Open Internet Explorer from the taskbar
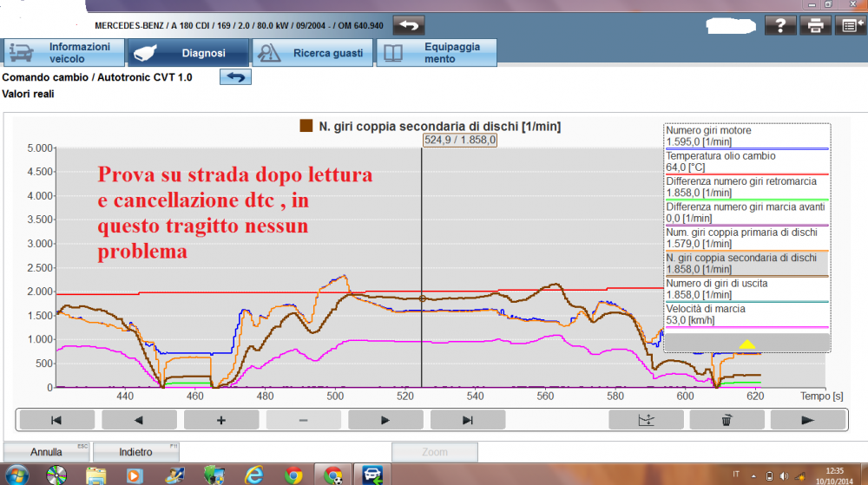Screen dimensions: 868x485 (253, 475)
